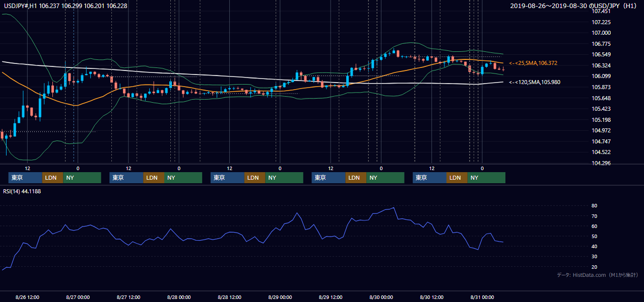Select the 106.775 price axis label
The image size is (644, 302).
point(601,44)
